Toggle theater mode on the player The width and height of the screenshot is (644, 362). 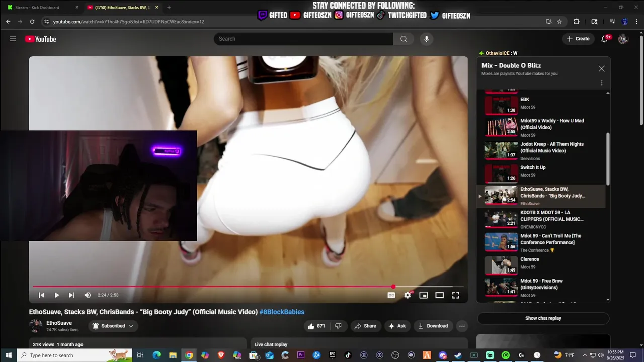(x=439, y=295)
